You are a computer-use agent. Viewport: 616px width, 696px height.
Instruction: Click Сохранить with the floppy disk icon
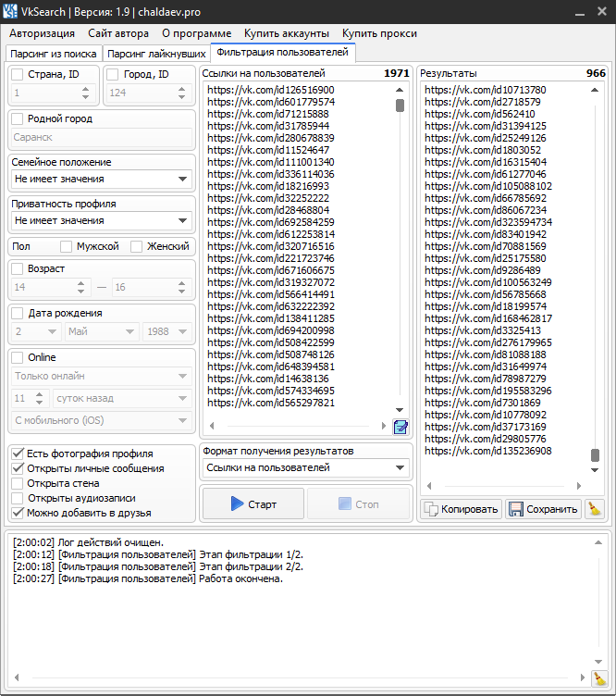point(543,508)
